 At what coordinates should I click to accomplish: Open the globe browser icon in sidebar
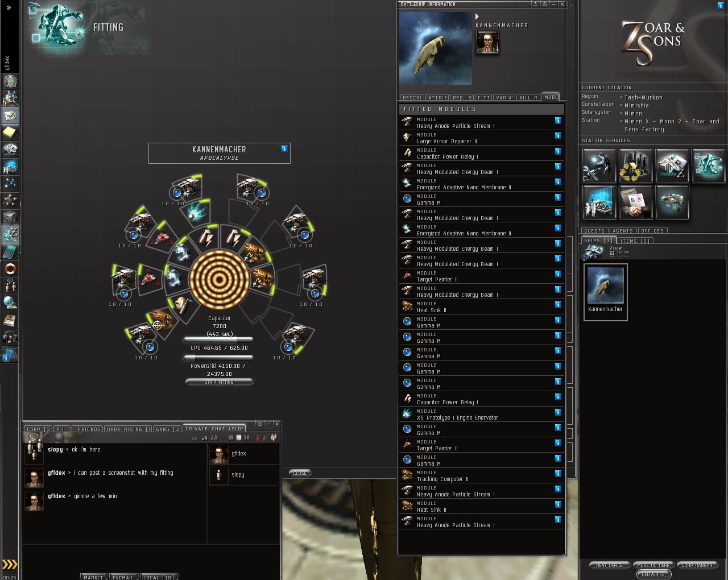[10, 303]
